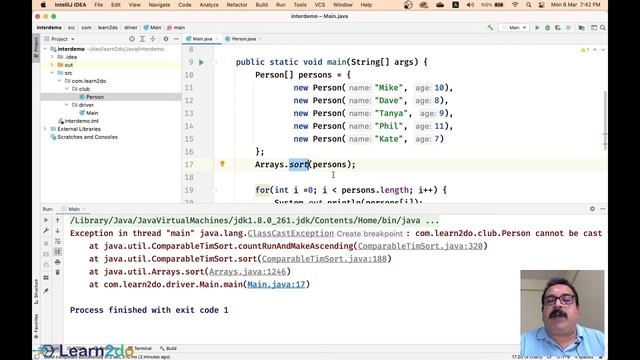This screenshot has height=360, width=640.
Task: Open the Analyze menu
Action: coord(209,5)
